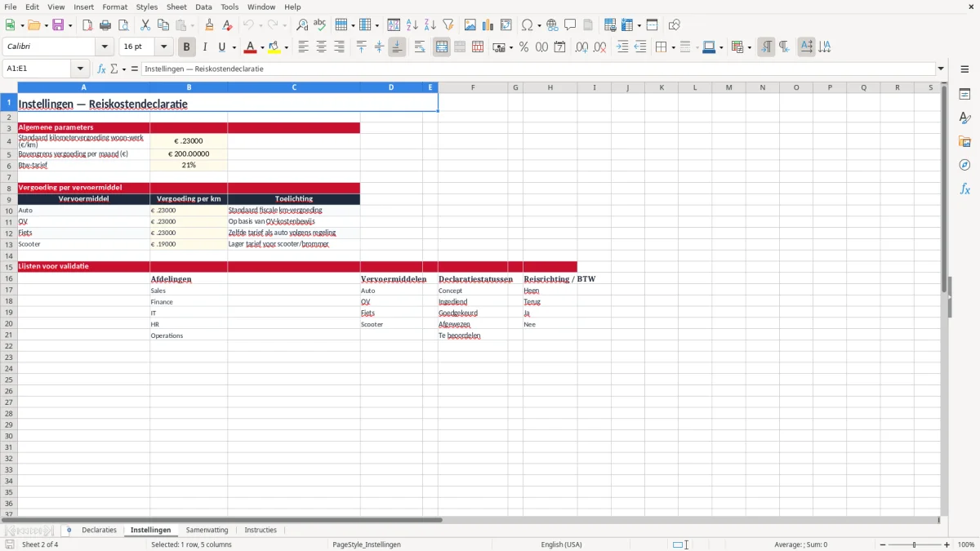980x551 pixels.
Task: Expand the formula bar
Action: click(941, 69)
